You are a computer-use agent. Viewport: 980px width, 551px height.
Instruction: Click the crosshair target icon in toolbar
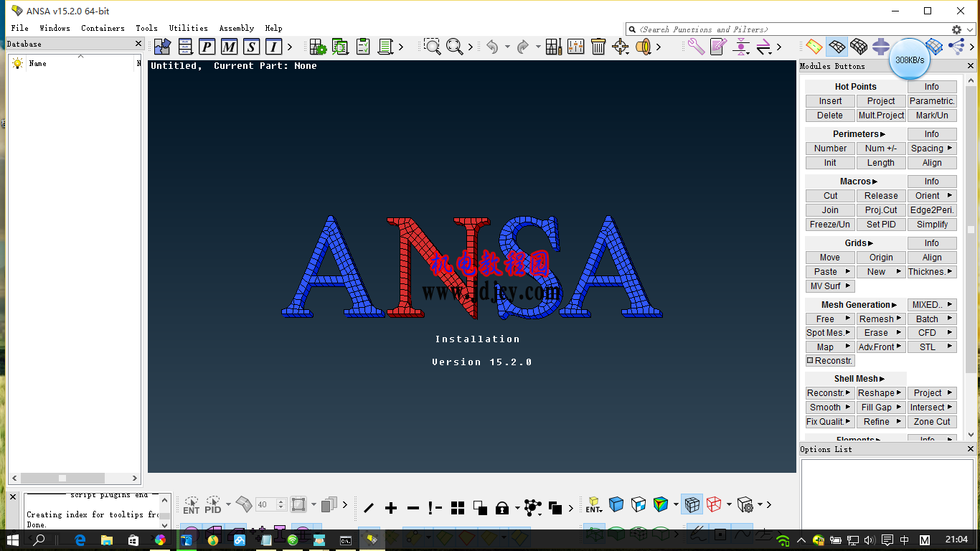coord(621,47)
